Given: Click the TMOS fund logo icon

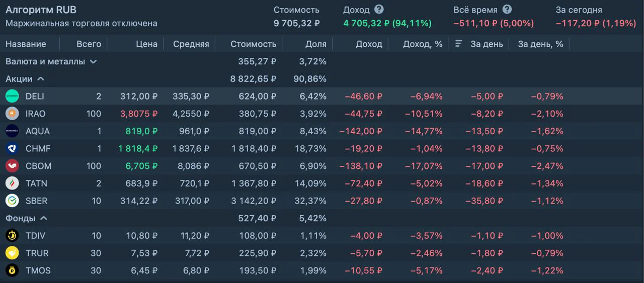Looking at the screenshot, I should pyautogui.click(x=12, y=270).
